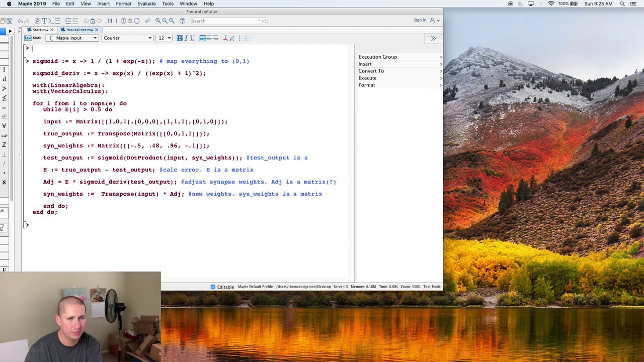Open the Sign in dropdown arrow

point(438,21)
